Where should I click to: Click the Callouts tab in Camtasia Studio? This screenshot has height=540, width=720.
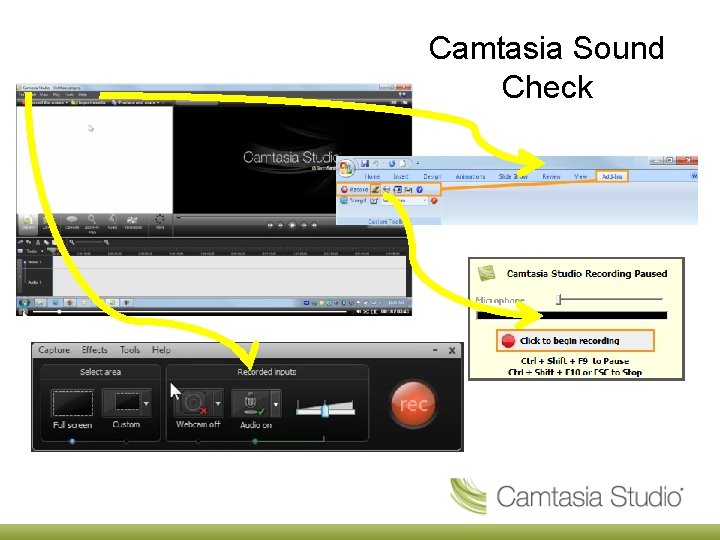(72, 222)
